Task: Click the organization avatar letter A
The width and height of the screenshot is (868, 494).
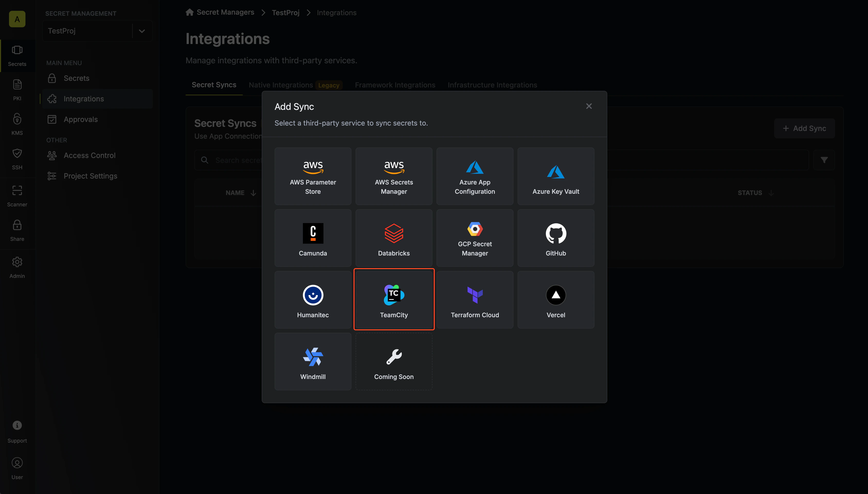Action: coord(17,19)
